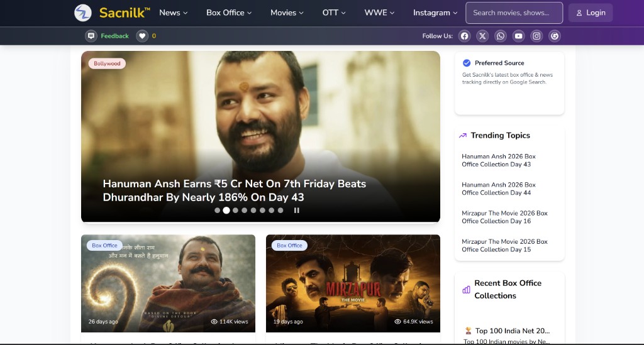644x345 pixels.
Task: Click the Bollywood category tag
Action: pyautogui.click(x=107, y=63)
